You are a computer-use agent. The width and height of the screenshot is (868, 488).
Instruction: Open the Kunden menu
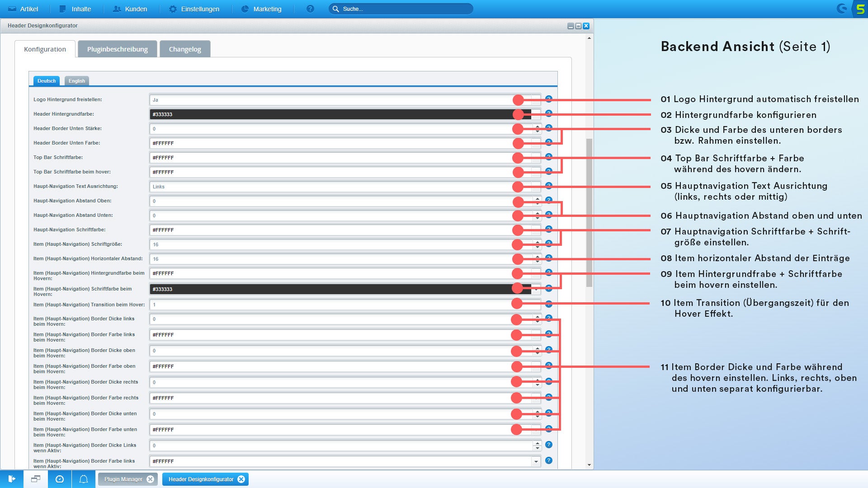coord(130,9)
